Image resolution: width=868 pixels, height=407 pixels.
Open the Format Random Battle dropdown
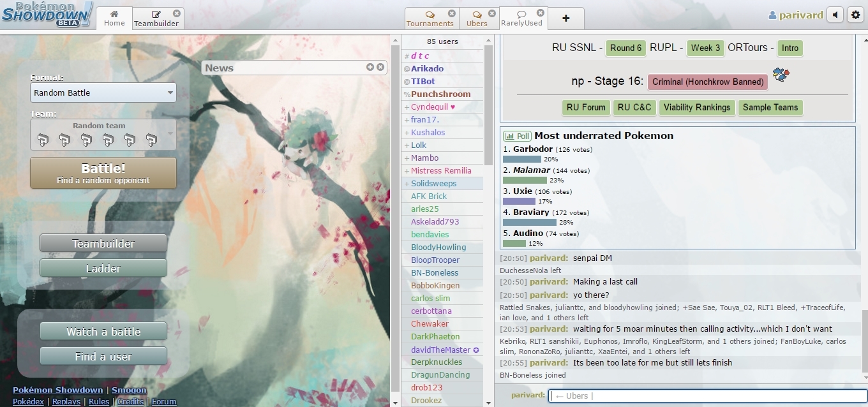103,93
